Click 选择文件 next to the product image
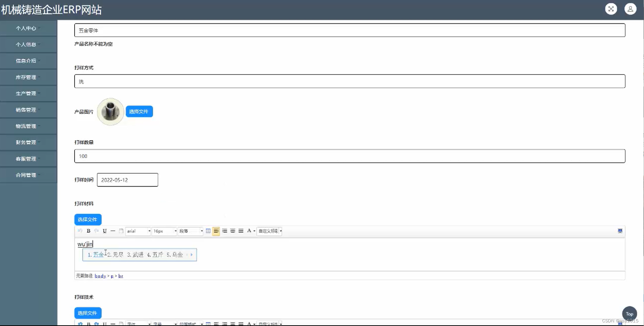Image resolution: width=644 pixels, height=326 pixels. (x=139, y=111)
